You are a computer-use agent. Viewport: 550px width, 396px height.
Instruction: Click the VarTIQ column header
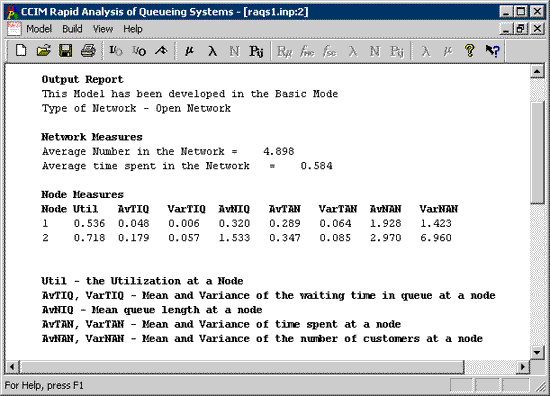click(x=186, y=209)
